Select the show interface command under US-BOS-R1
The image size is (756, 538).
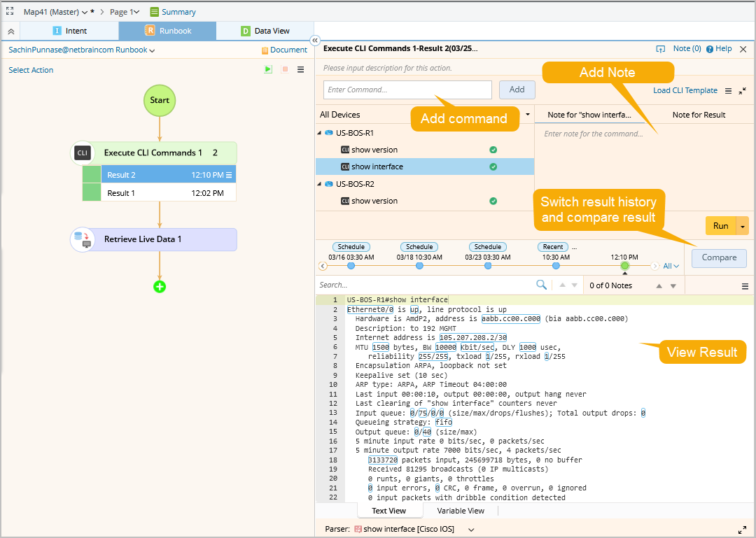[377, 167]
